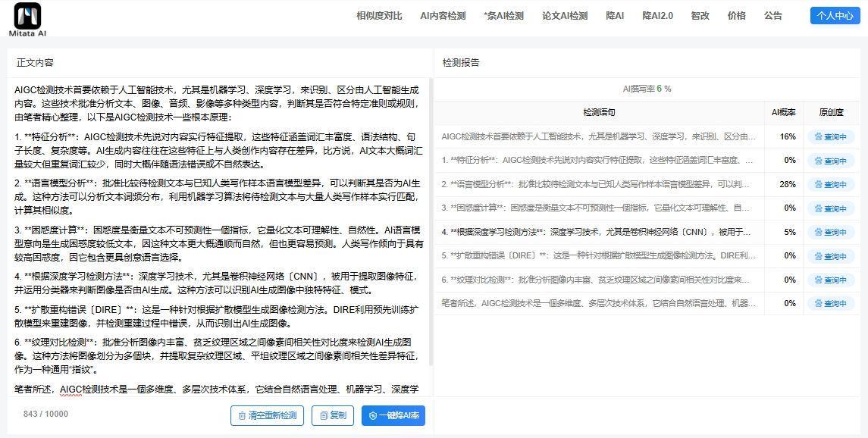The width and height of the screenshot is (868, 438).
Task: Click the AI概率 column header
Action: pos(783,113)
